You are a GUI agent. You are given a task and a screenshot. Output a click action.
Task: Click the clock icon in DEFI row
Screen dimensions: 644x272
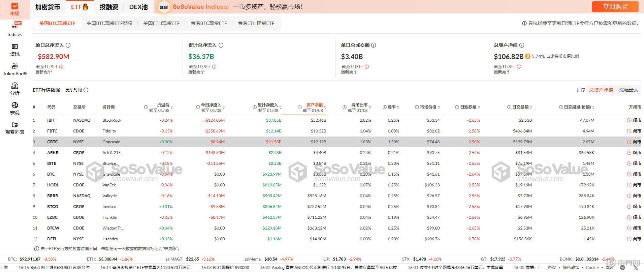[x=629, y=239]
